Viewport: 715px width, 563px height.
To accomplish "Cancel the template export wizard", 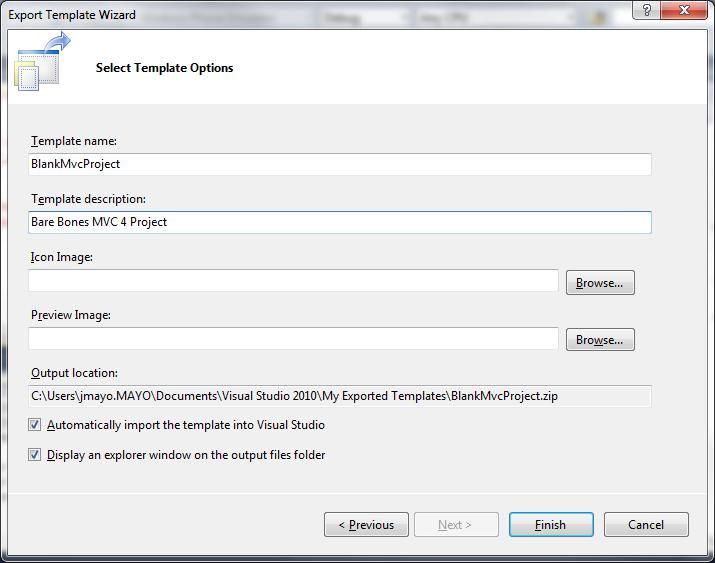I will 646,525.
